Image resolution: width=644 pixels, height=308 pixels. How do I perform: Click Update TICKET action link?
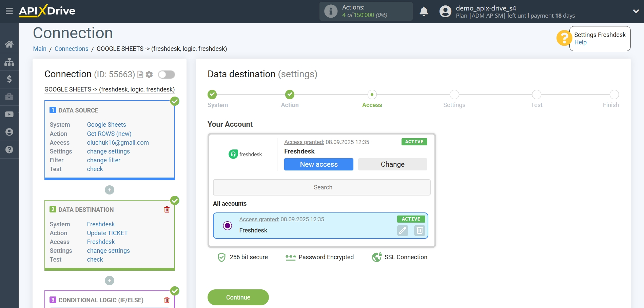pyautogui.click(x=107, y=233)
